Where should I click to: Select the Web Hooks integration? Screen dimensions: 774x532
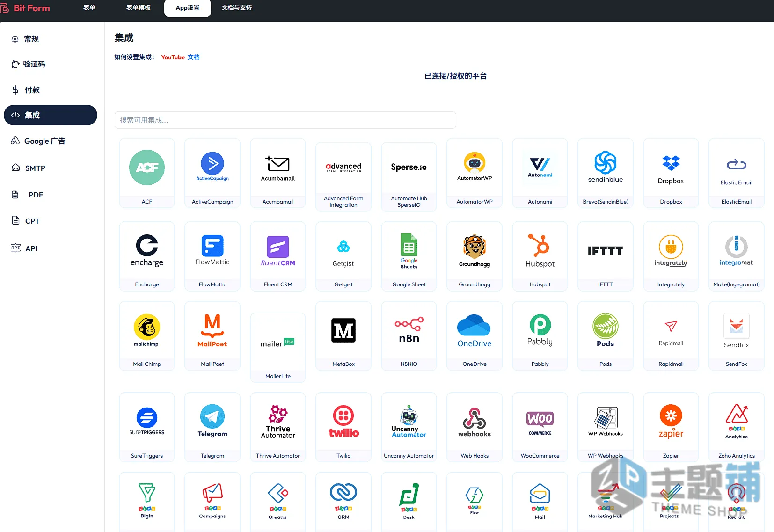(475, 427)
